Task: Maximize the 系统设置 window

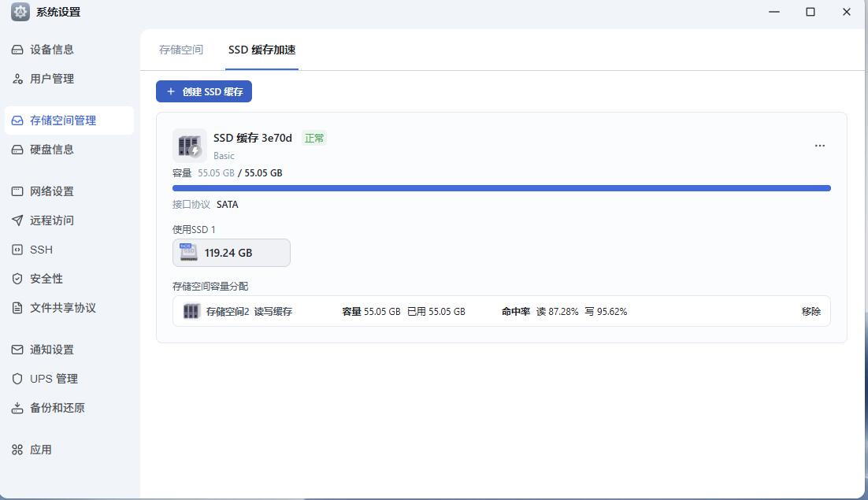Action: point(811,12)
